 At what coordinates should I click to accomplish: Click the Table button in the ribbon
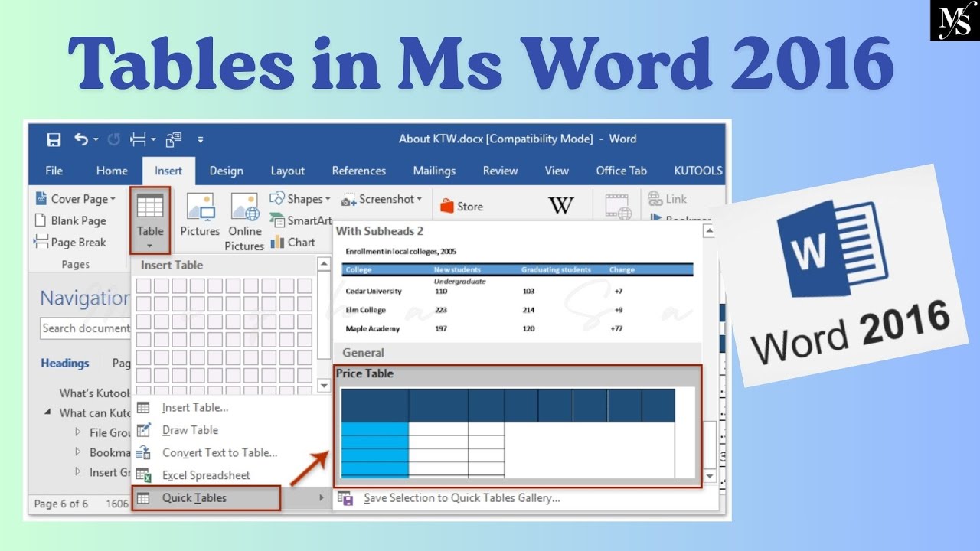(x=150, y=220)
